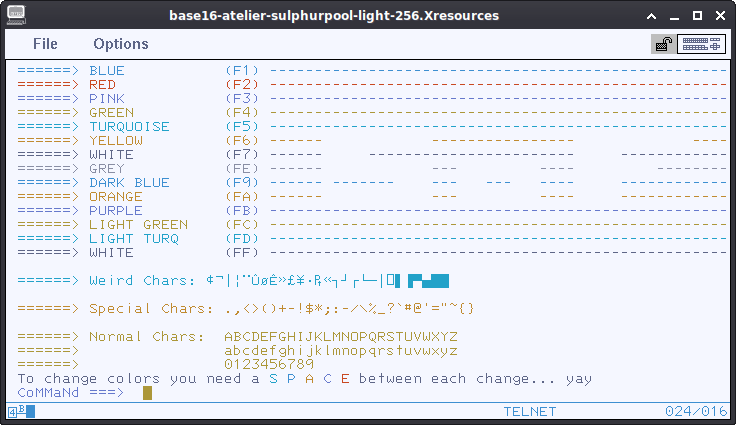Screen dimensions: 736x425
Task: Click the DARK BLUE label
Action: tap(130, 183)
